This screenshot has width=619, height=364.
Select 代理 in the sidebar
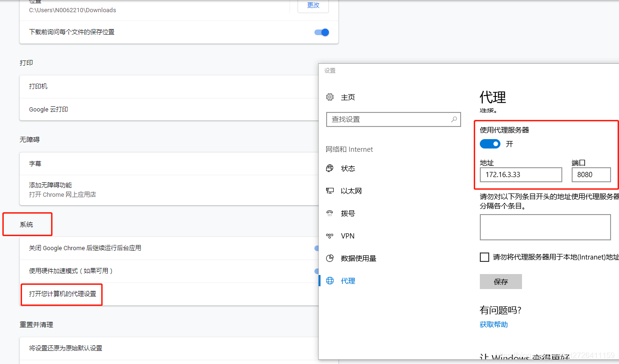[348, 281]
